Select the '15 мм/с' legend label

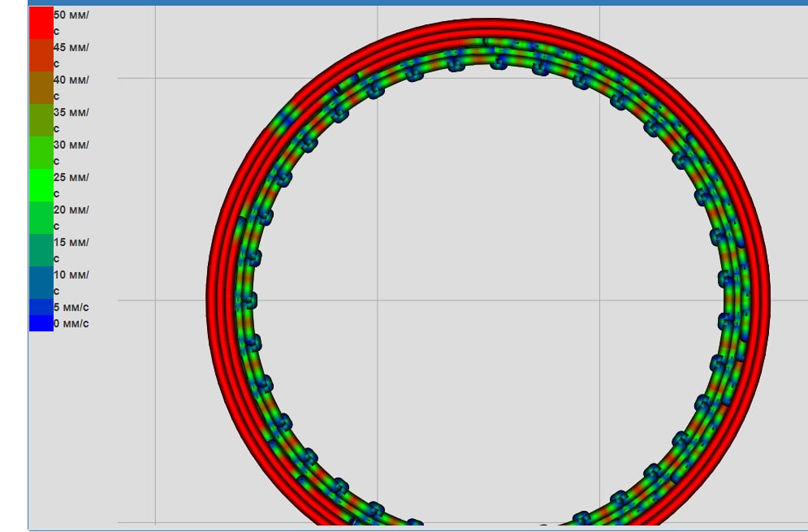pyautogui.click(x=71, y=250)
